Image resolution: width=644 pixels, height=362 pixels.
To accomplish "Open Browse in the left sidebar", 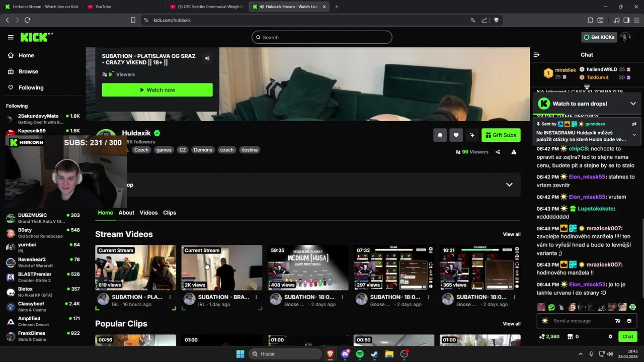I will 28,71.
